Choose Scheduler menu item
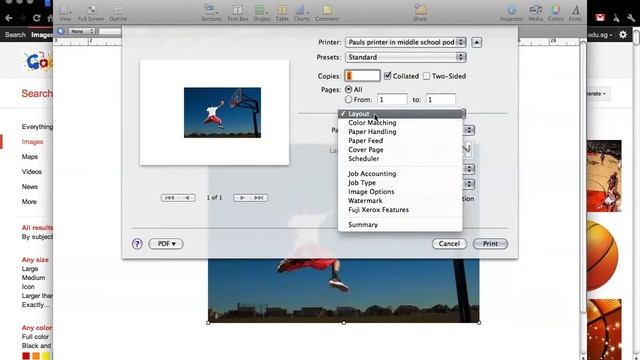 [400, 159]
